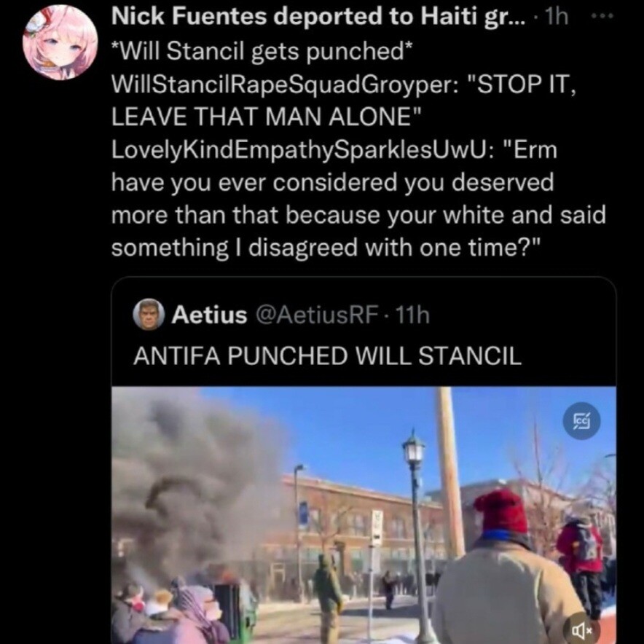Viewport: 644px width, 644px height.
Task: Open quoted tweet text 'ANTIFA PUNCHED WILL STANCIL'
Action: coord(327,356)
